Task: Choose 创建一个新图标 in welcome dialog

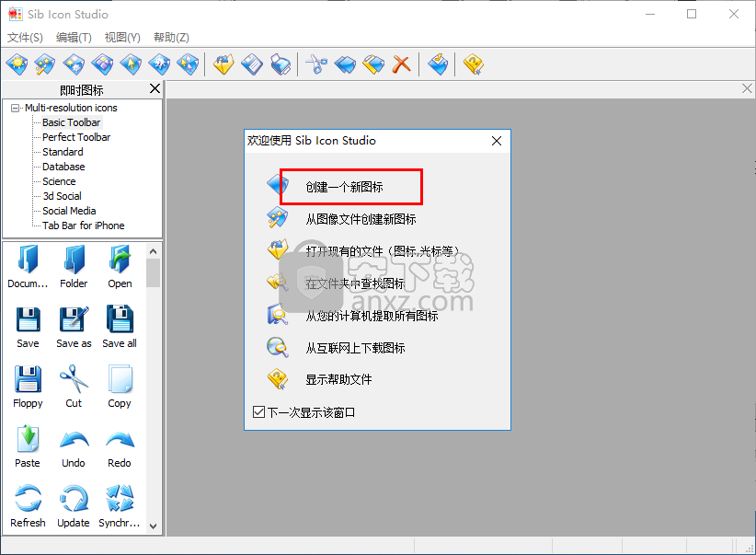Action: coord(344,187)
